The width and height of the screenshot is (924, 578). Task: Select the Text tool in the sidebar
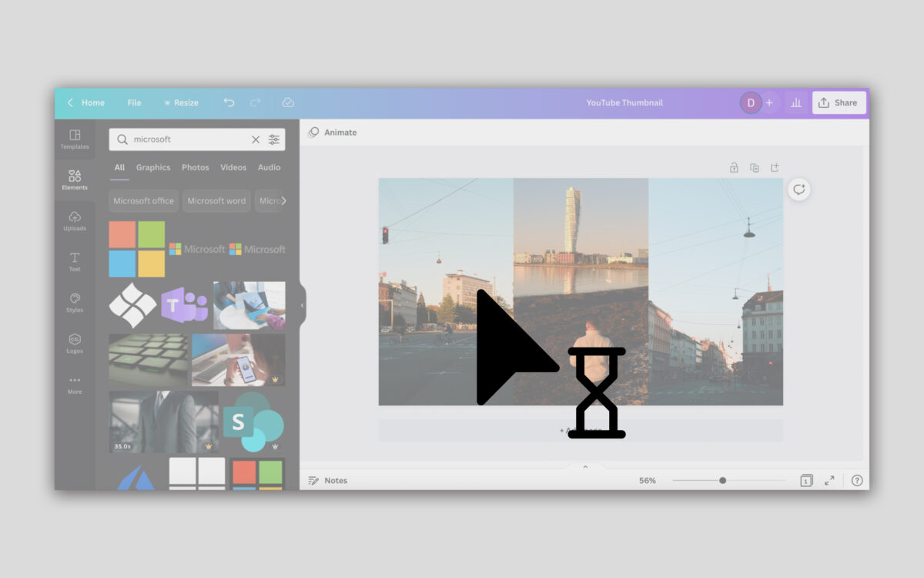[x=74, y=262]
